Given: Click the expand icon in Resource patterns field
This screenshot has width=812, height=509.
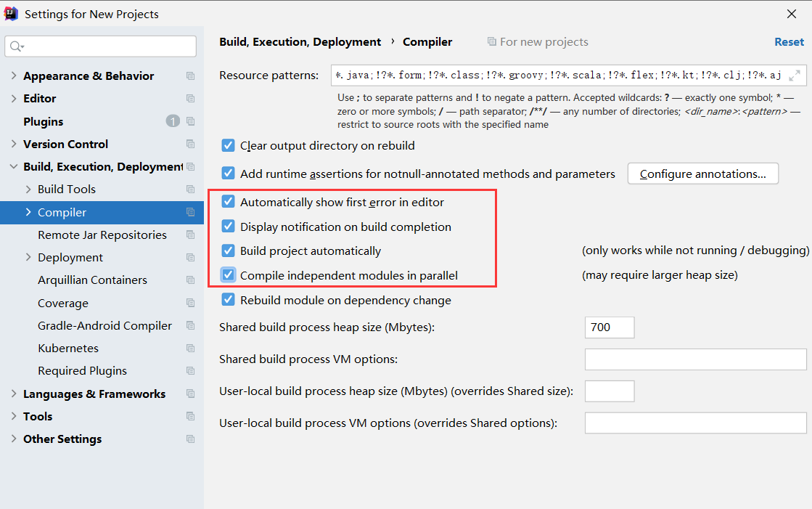Looking at the screenshot, I should (795, 76).
